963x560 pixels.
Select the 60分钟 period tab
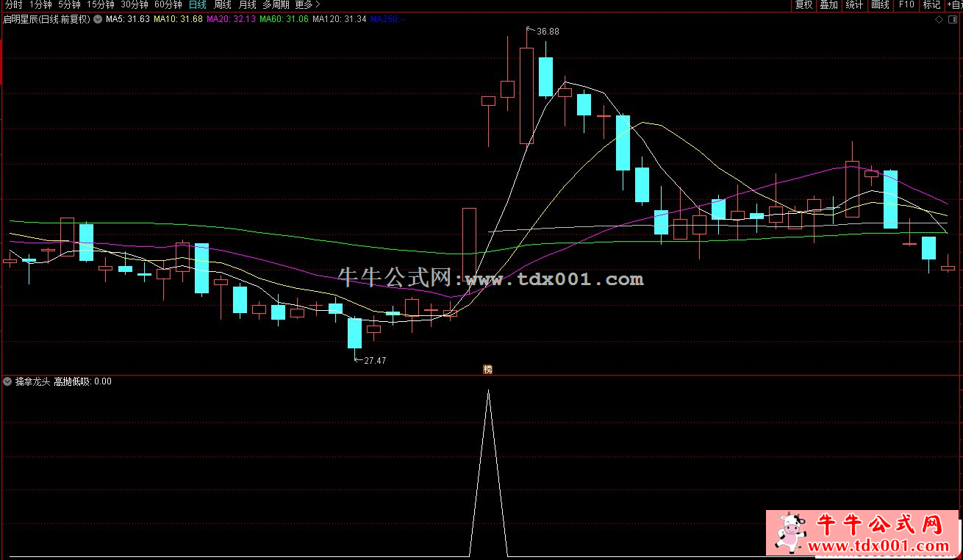[168, 4]
